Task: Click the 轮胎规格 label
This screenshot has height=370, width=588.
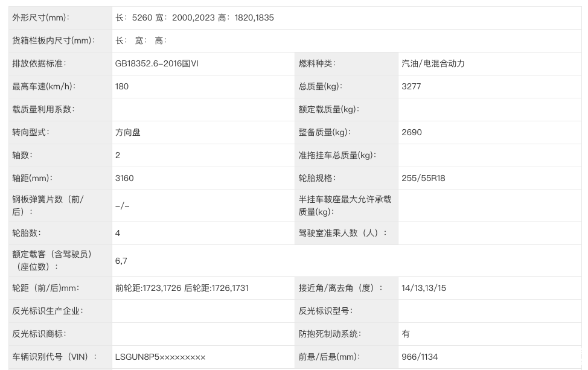Action: click(317, 178)
